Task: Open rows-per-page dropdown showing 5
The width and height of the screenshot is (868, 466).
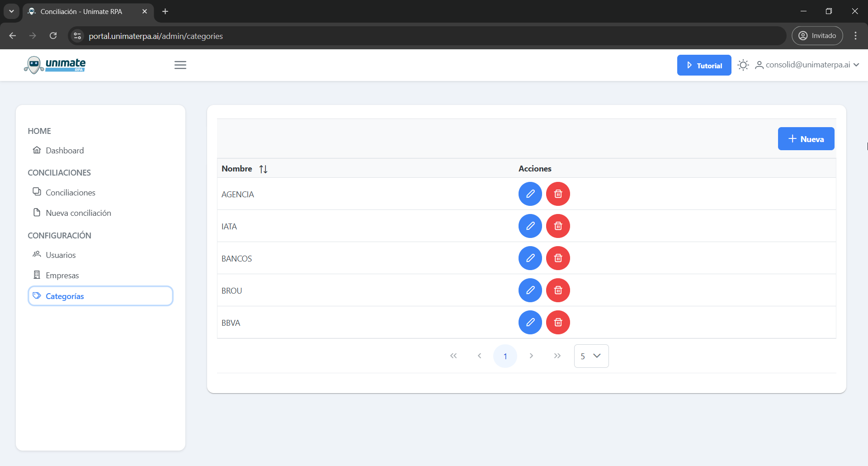Action: (x=591, y=356)
